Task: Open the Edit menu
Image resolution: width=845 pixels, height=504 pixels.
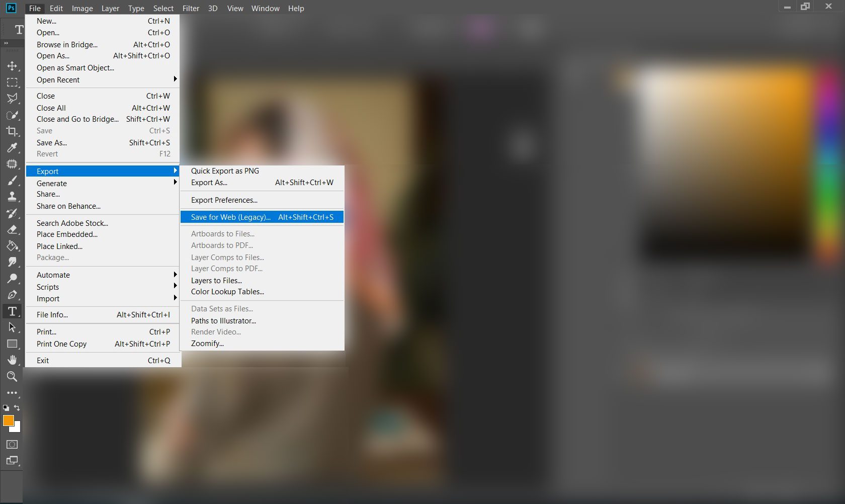Action: tap(56, 8)
